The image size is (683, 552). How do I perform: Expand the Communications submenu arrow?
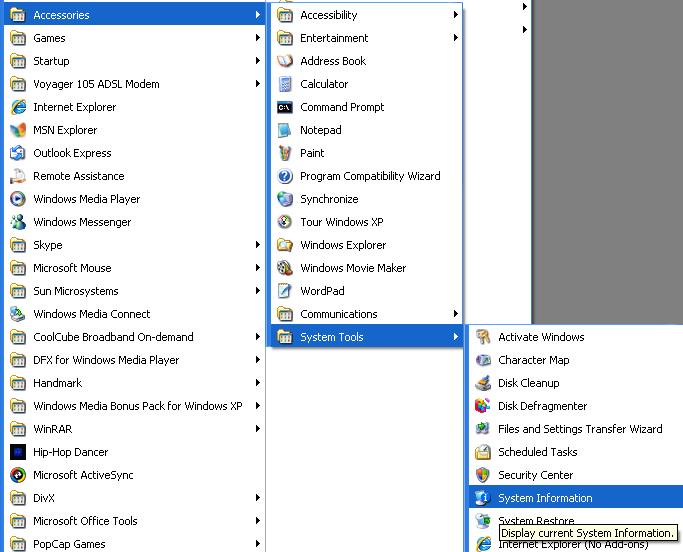point(456,314)
